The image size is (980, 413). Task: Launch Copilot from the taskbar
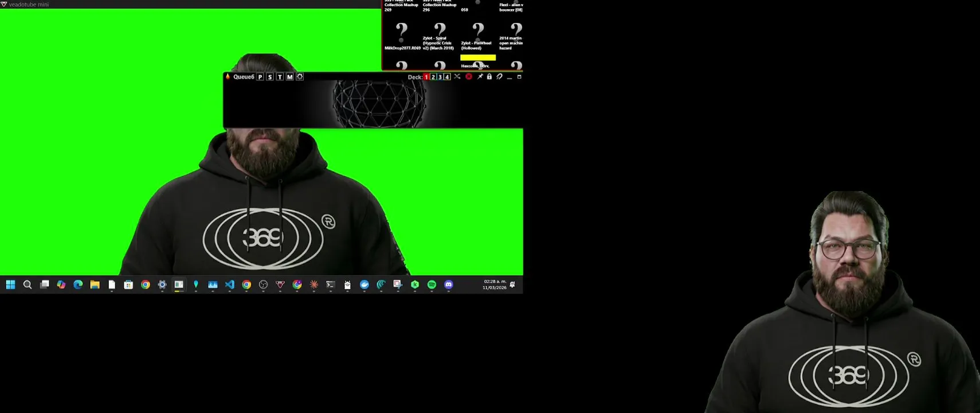click(x=61, y=285)
